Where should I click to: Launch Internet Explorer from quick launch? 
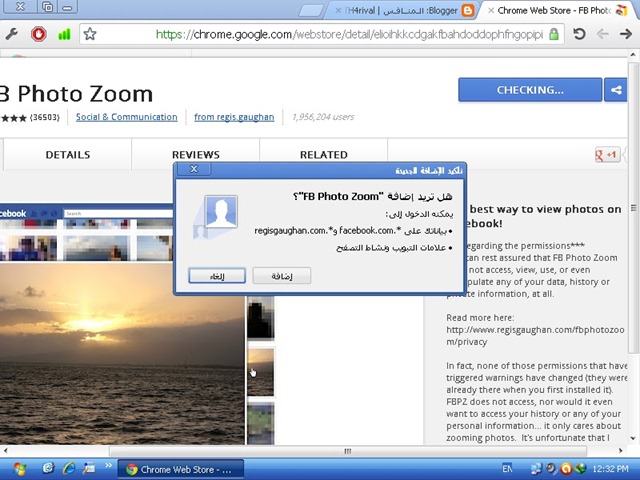(69, 468)
